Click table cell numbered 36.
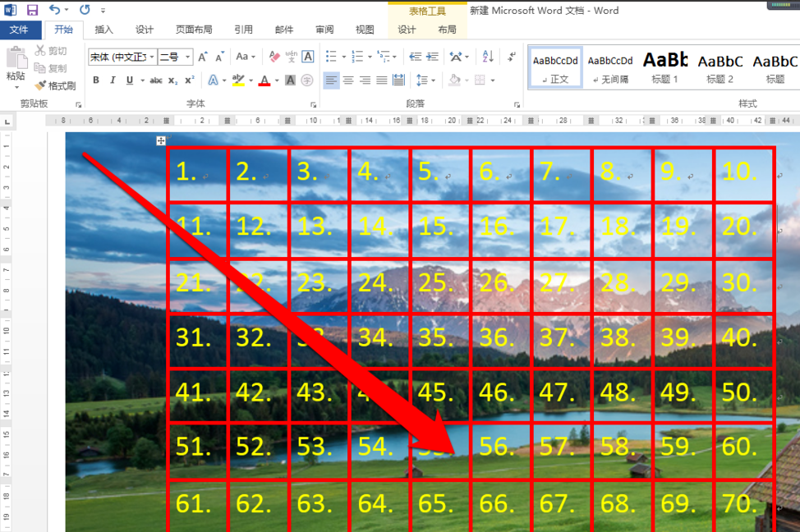Image resolution: width=800 pixels, height=532 pixels. pyautogui.click(x=500, y=340)
